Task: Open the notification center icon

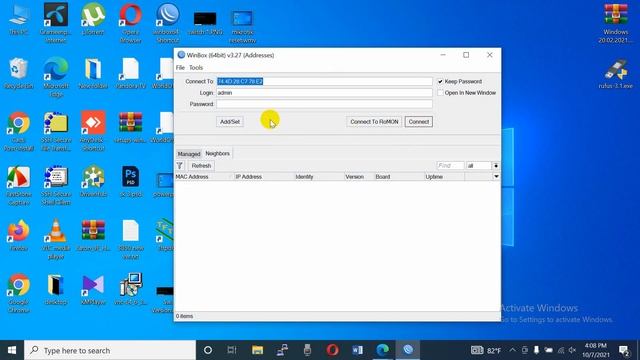Action: coord(624,350)
